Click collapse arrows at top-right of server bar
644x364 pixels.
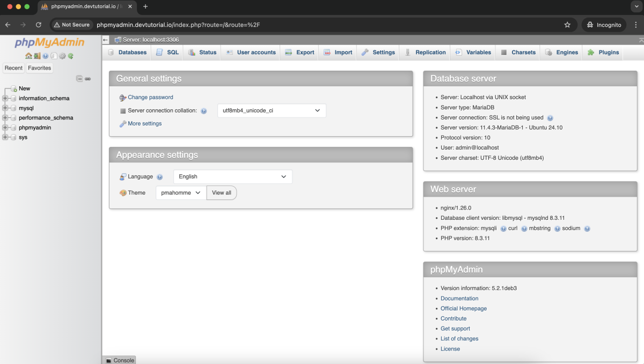point(641,40)
